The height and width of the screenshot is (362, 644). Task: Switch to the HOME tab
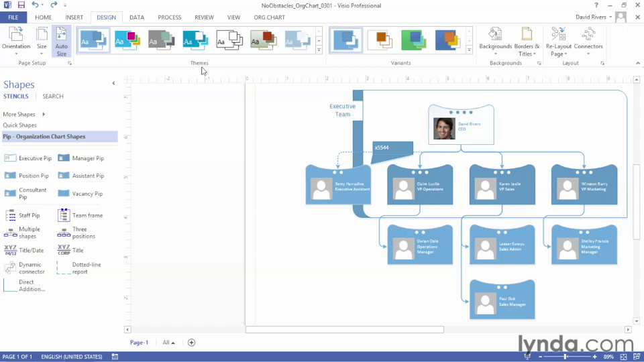point(43,17)
